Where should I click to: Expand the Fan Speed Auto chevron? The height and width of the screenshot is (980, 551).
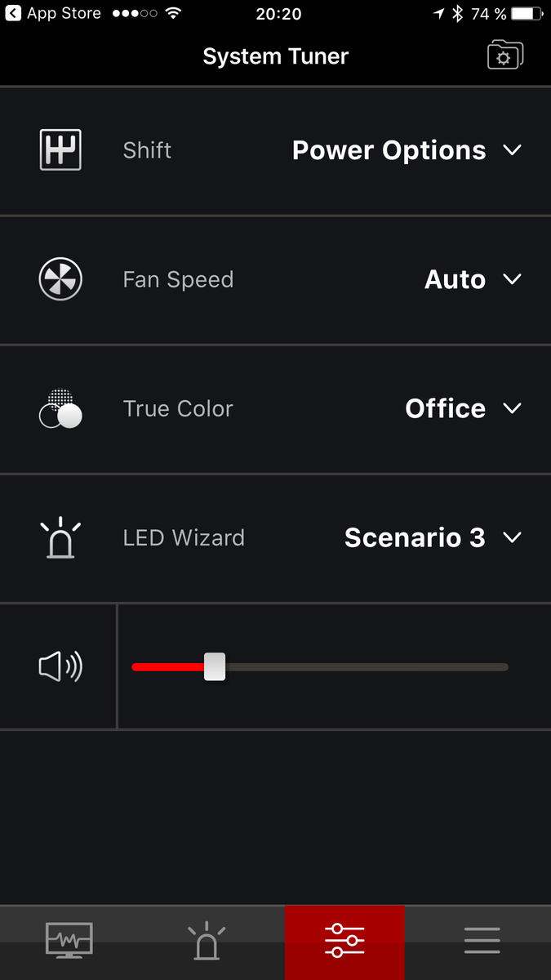[x=512, y=279]
